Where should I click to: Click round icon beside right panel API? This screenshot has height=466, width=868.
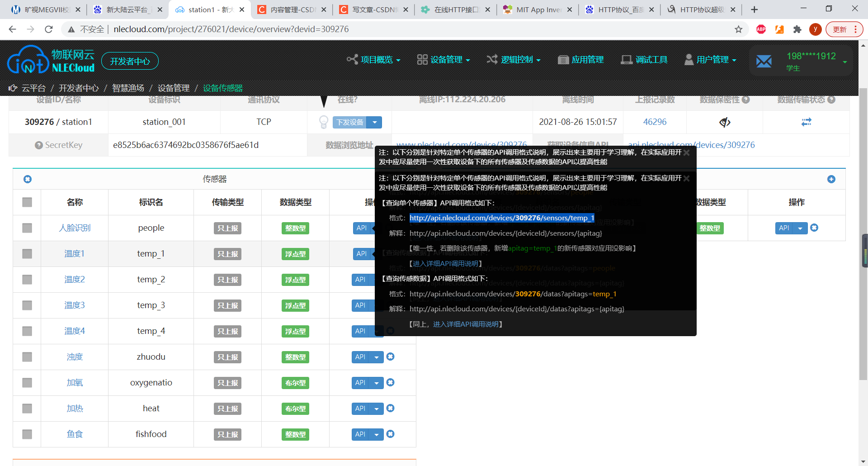814,228
